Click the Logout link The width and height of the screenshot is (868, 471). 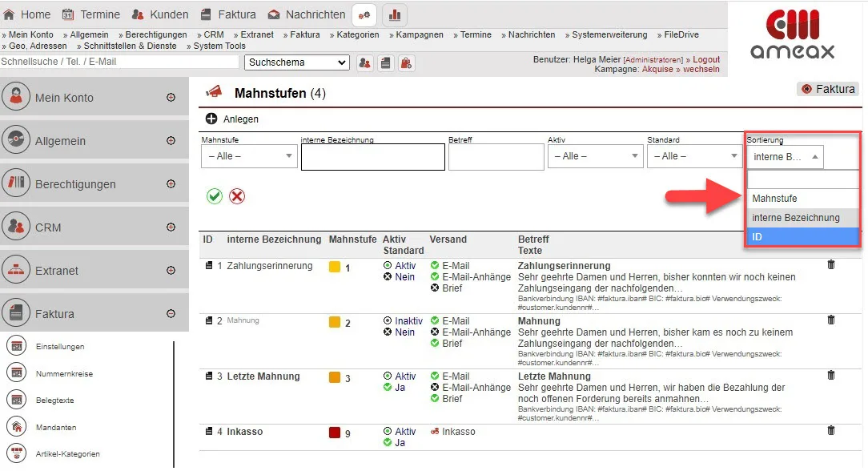point(705,59)
